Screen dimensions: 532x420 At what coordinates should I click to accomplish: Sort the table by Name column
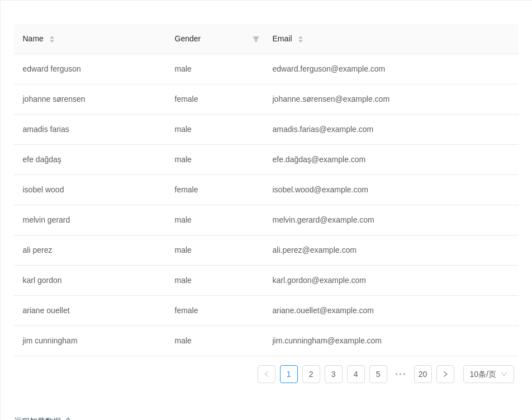[51, 39]
